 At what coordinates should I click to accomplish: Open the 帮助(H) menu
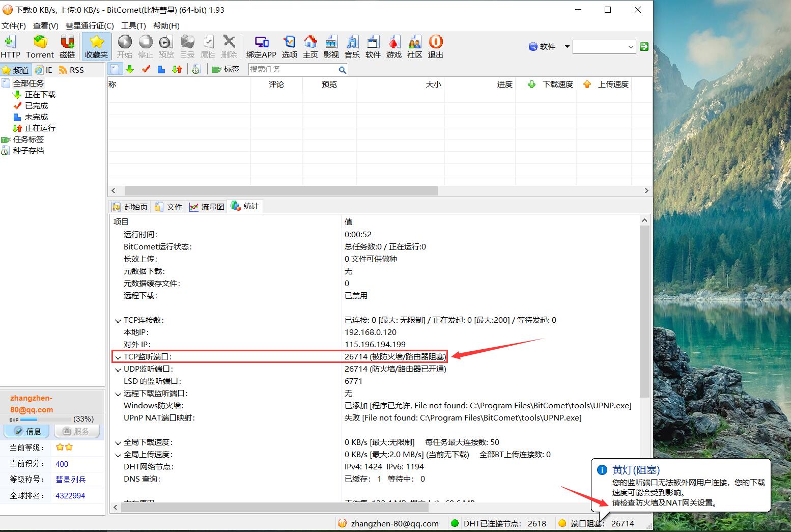(x=166, y=25)
